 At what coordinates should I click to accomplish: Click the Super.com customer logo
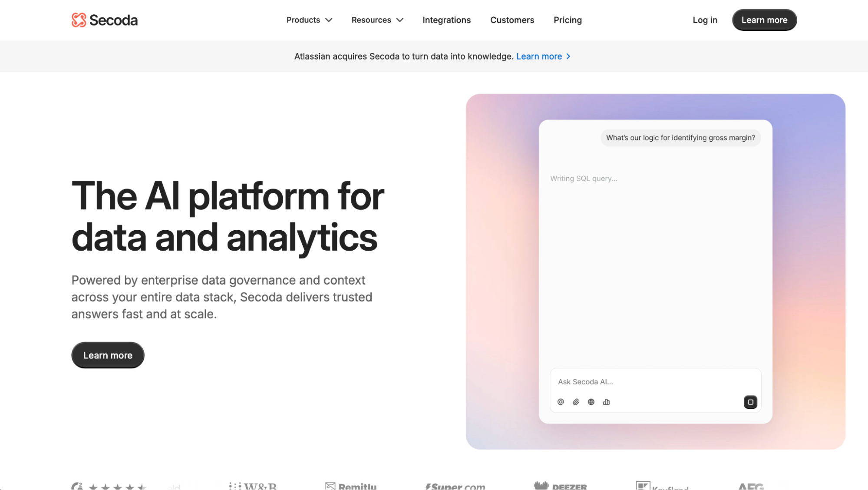455,486
